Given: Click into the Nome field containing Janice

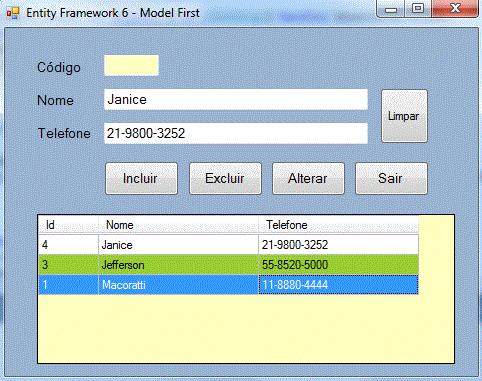Looking at the screenshot, I should coord(236,99).
